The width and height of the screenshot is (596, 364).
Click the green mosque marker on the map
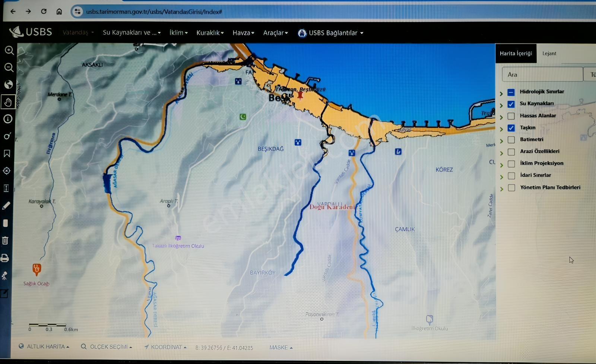pyautogui.click(x=243, y=117)
